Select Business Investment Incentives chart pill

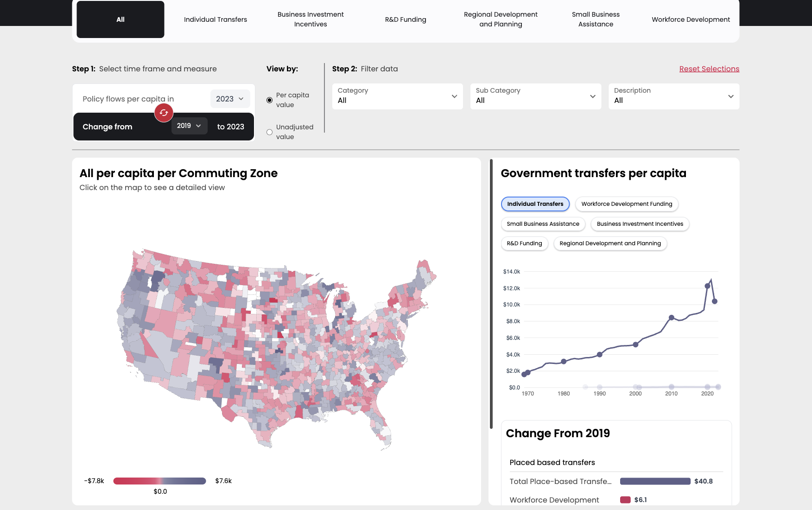(x=640, y=224)
